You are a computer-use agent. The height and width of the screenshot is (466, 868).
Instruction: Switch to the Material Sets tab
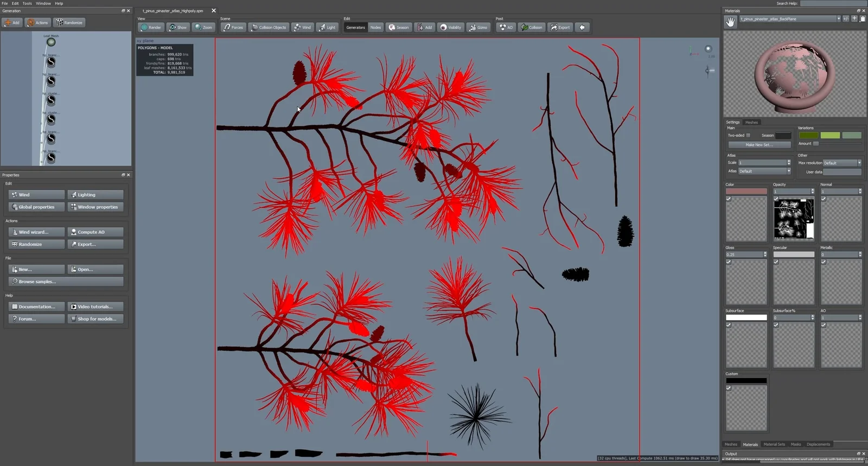(x=774, y=444)
